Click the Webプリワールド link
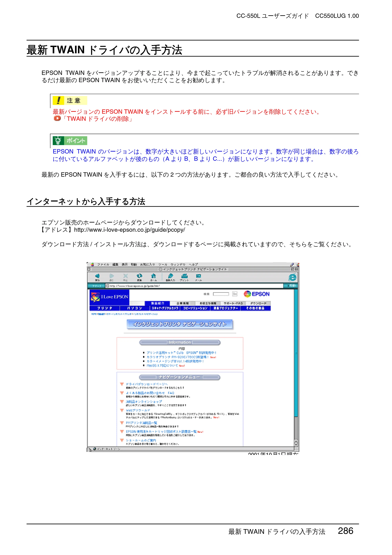The width and height of the screenshot is (392, 555). [138, 410]
